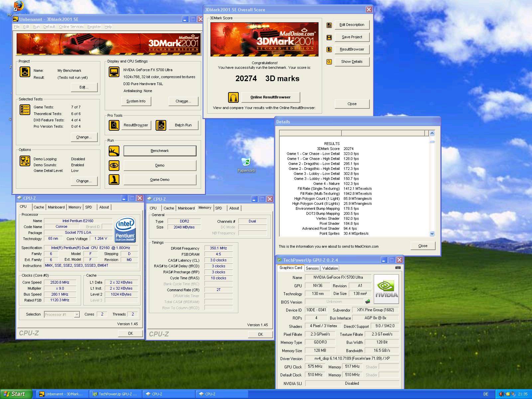Image resolution: width=532 pixels, height=399 pixels.
Task: Switch to Mainboard tab in left CPU-Z
Action: point(56,207)
